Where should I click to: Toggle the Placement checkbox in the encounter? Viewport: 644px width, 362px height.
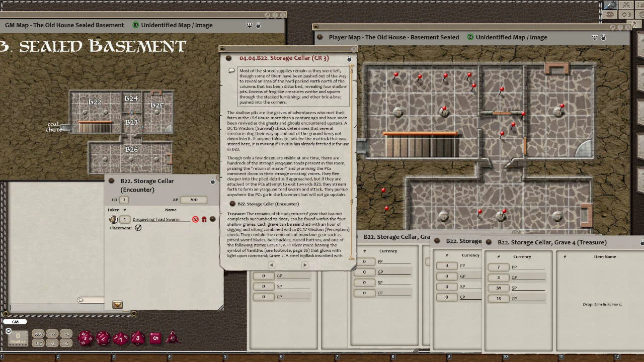tap(138, 228)
